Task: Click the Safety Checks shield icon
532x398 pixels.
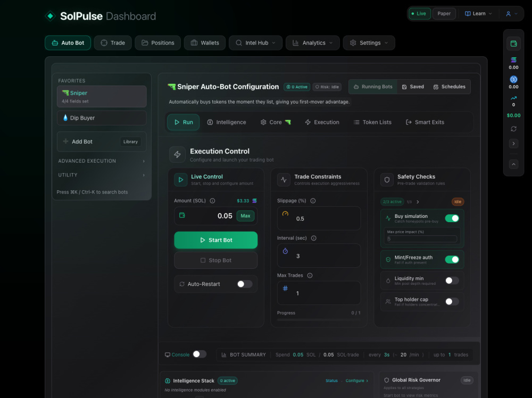Action: 387,180
